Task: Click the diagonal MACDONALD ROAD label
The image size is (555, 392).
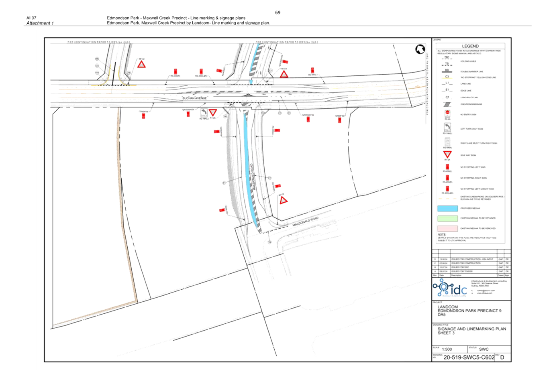Action: 305,221
